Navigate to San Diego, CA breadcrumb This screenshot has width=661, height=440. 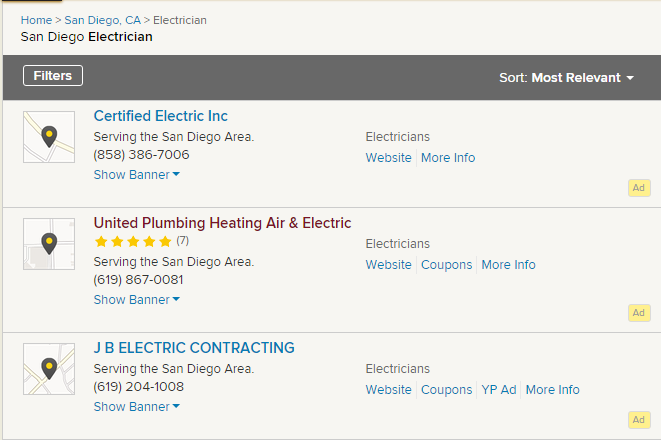pyautogui.click(x=103, y=20)
